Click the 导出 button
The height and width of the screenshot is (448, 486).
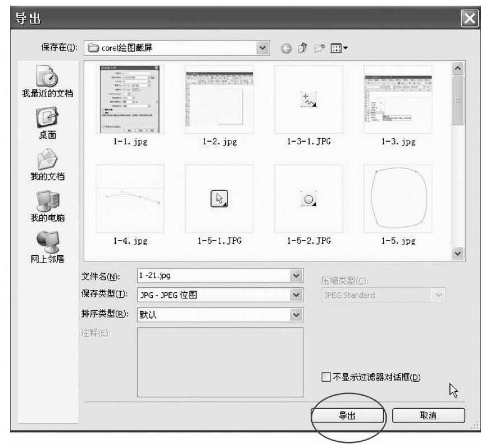click(349, 415)
